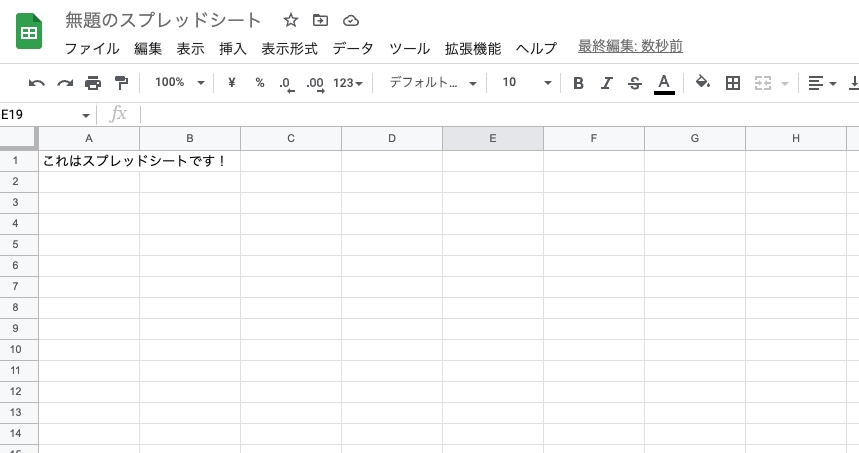Open the Google Sheets home icon
Image resolution: width=859 pixels, height=453 pixels.
coord(29,32)
